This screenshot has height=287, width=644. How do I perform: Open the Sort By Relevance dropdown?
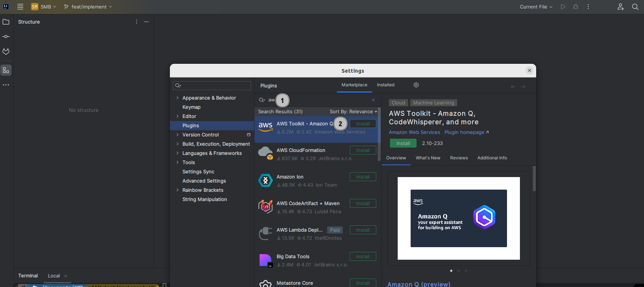(x=353, y=111)
